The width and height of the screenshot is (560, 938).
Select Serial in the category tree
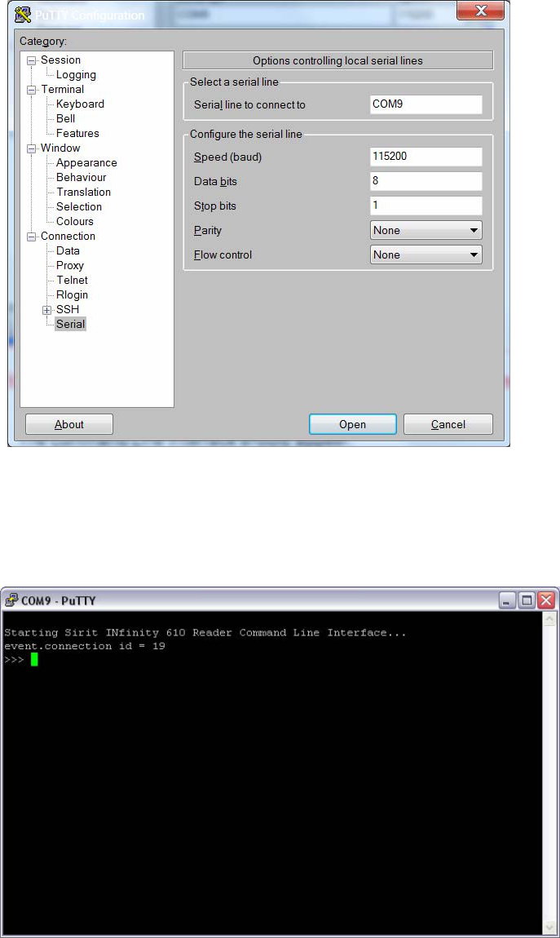pyautogui.click(x=71, y=324)
